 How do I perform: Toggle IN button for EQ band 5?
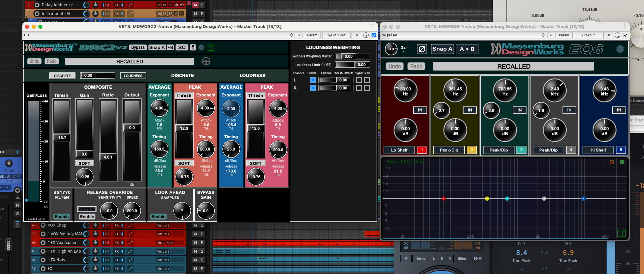point(619,110)
